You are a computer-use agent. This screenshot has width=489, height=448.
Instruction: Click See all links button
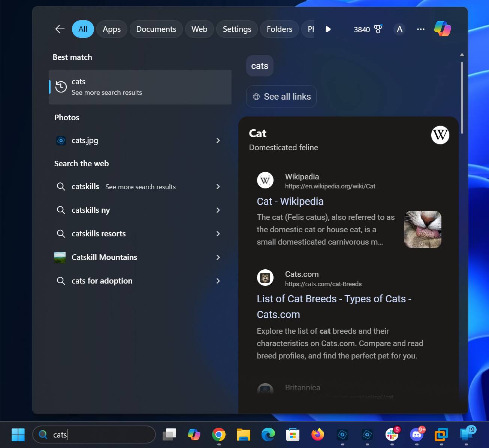click(x=281, y=97)
